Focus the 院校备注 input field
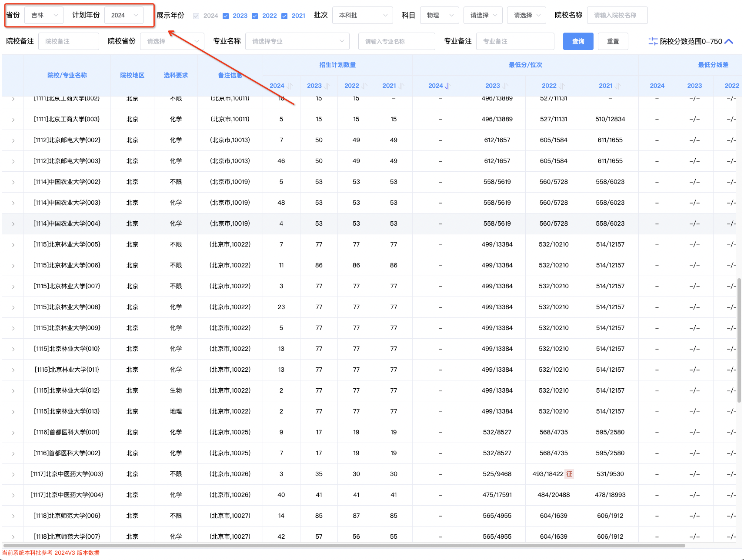Viewport: 744px width, 560px height. click(69, 41)
